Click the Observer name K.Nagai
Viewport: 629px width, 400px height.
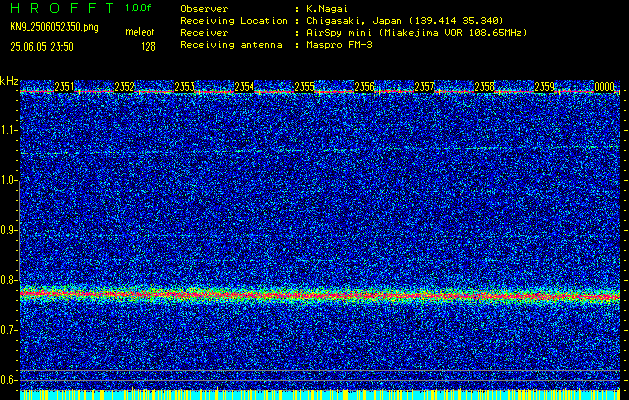(x=327, y=8)
